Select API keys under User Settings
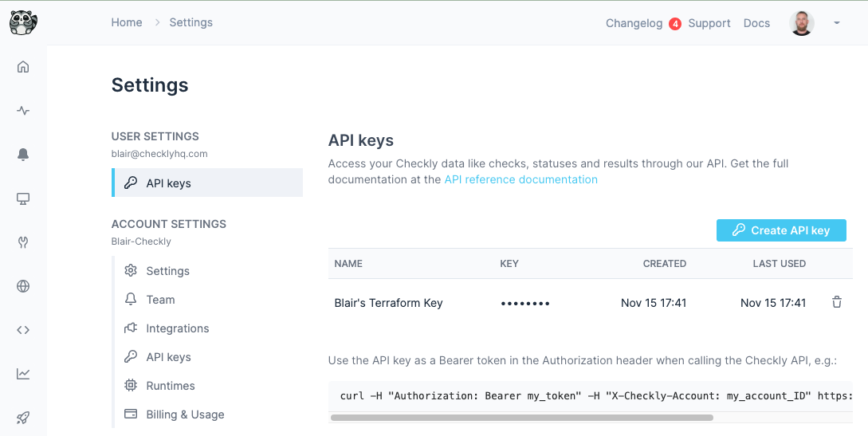 pos(168,183)
